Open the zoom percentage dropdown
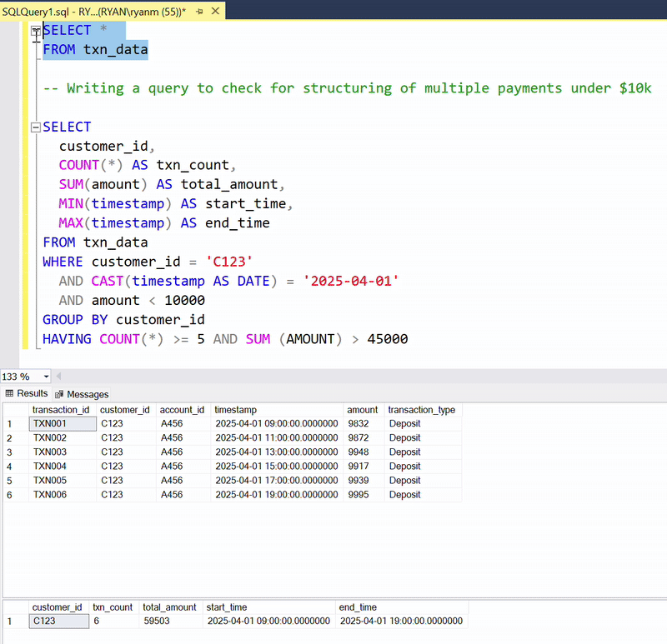Screen dimensions: 667x644 tap(45, 377)
